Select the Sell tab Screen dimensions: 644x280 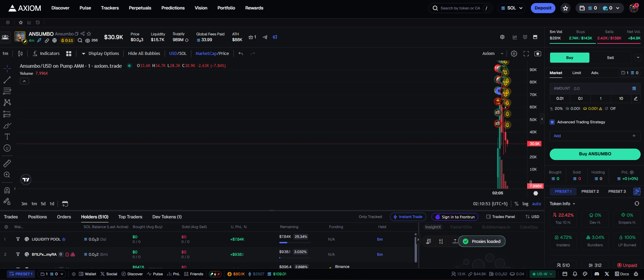[610, 58]
